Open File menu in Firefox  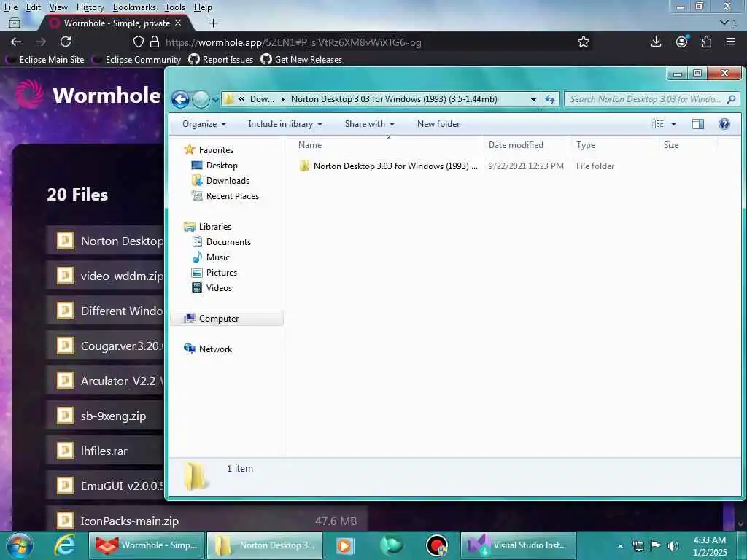(11, 7)
